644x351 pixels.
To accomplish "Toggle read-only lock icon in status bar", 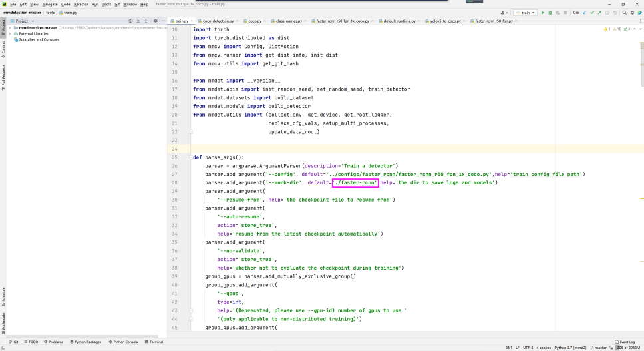I will tap(611, 348).
